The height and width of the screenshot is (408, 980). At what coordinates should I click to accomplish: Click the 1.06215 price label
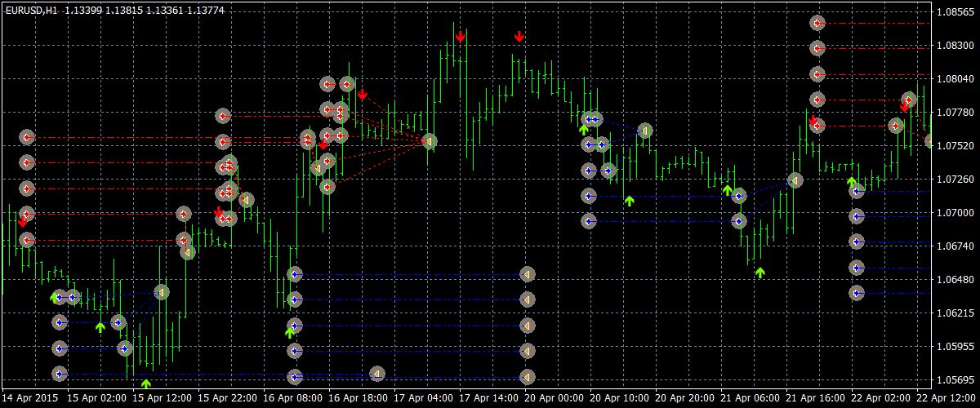pos(955,313)
